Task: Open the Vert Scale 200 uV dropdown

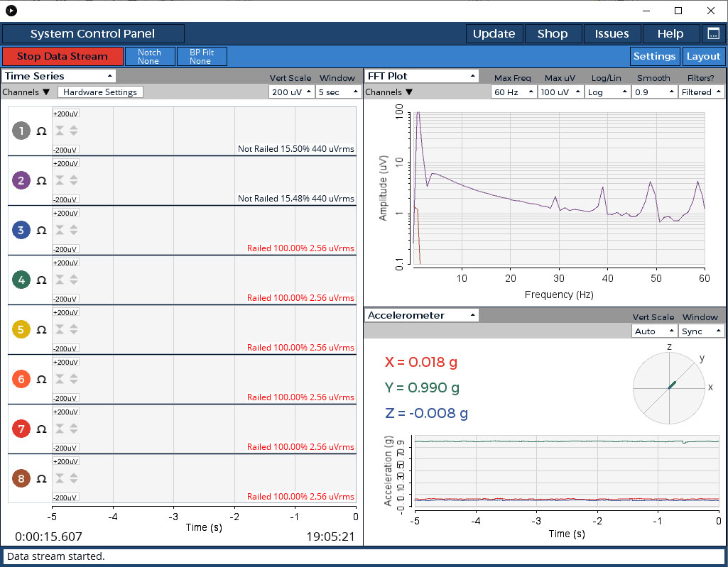Action: 290,92
